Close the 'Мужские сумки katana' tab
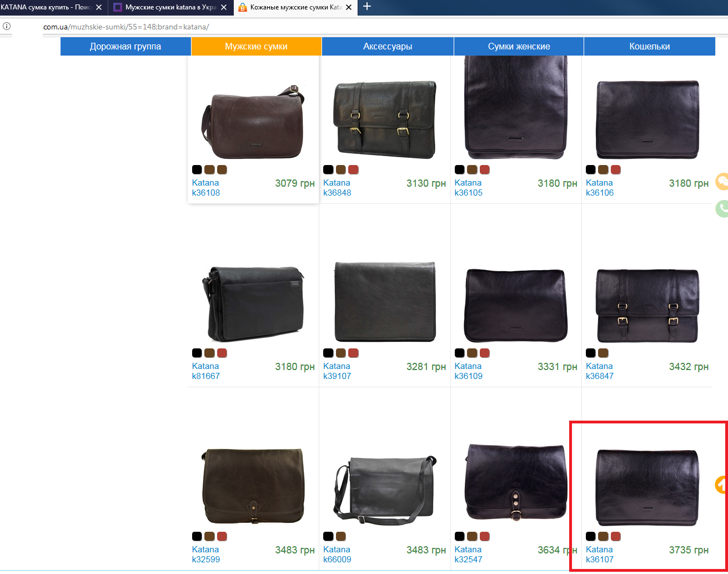 point(224,7)
